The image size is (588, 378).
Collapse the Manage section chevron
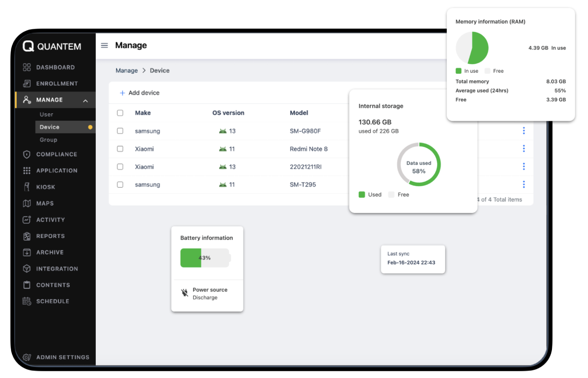pos(85,101)
